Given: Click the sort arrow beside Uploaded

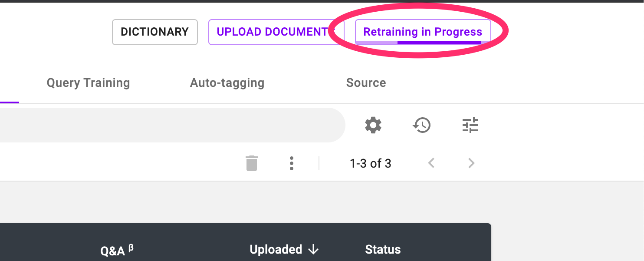Looking at the screenshot, I should [313, 250].
